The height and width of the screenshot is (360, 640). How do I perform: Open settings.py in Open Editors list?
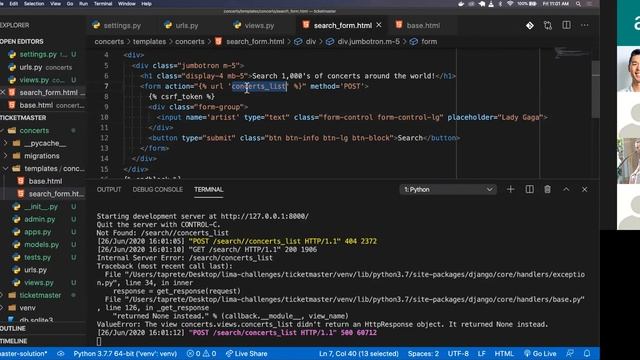[x=38, y=54]
